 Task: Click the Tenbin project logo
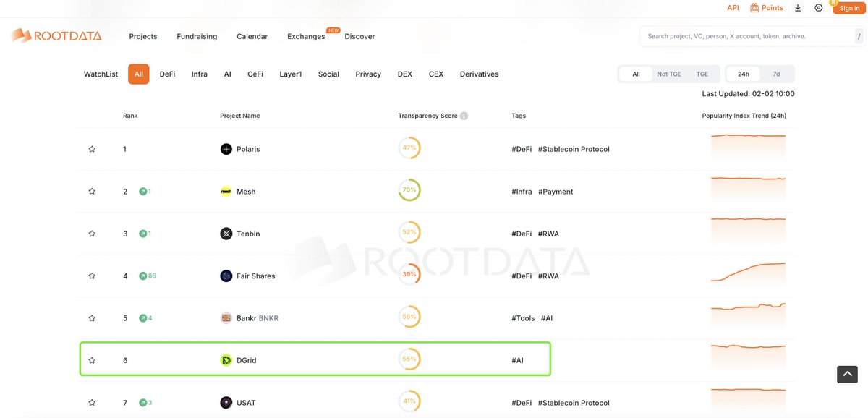click(x=226, y=234)
